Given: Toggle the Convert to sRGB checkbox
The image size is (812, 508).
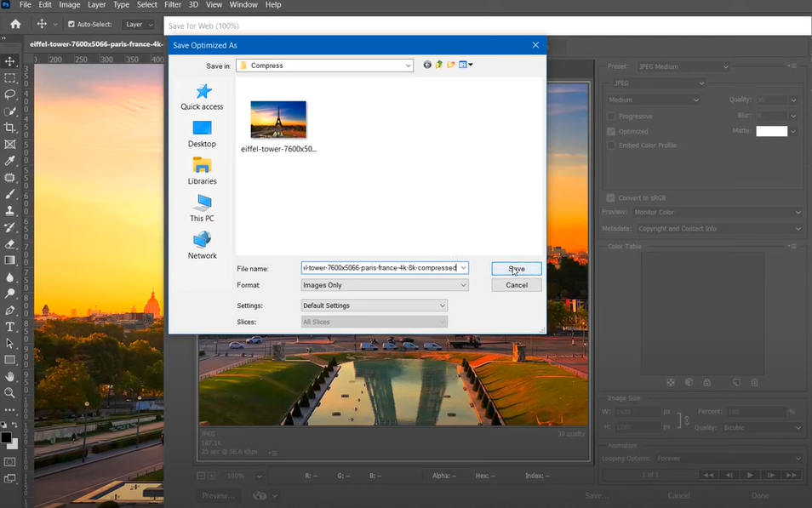Looking at the screenshot, I should click(611, 198).
